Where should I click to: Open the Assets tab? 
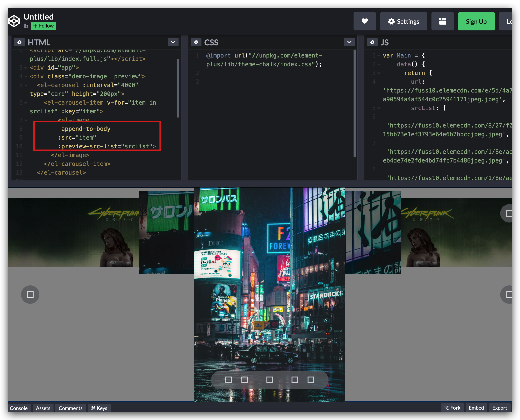(43, 408)
